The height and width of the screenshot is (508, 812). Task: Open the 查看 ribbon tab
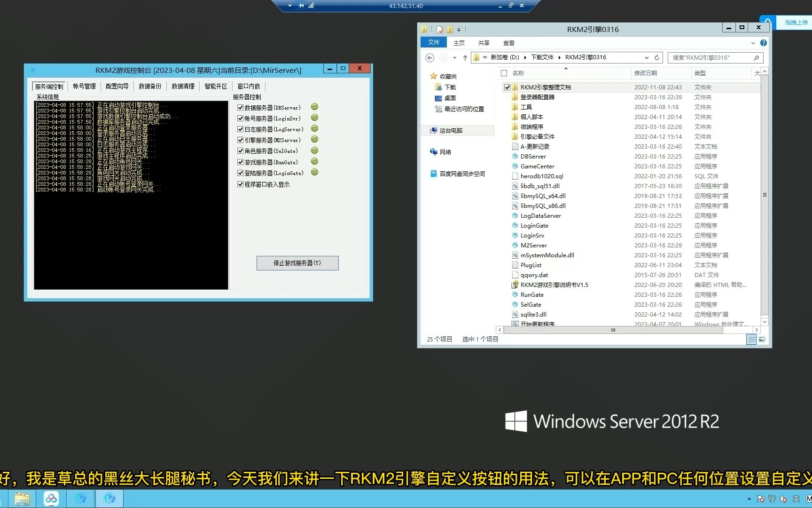pos(508,42)
